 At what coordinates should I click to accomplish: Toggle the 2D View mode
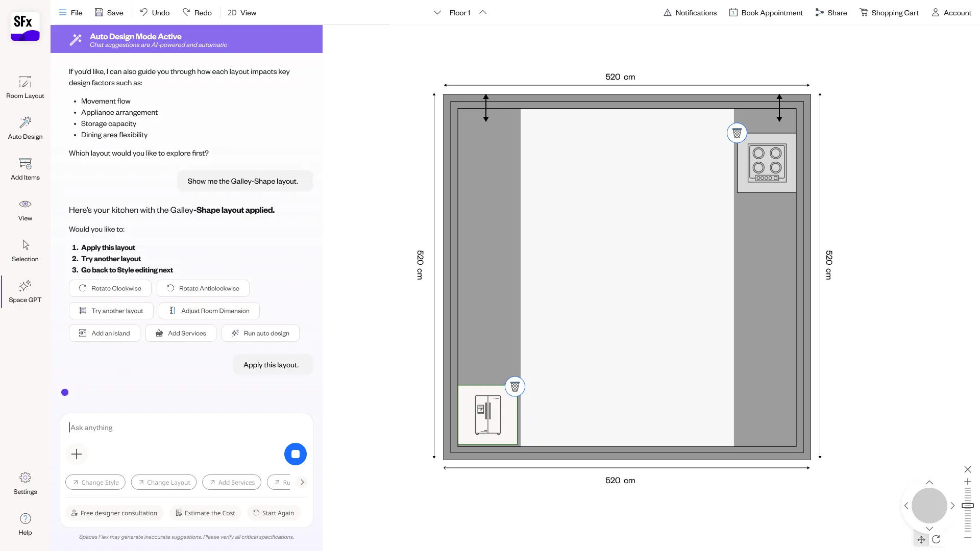point(242,13)
